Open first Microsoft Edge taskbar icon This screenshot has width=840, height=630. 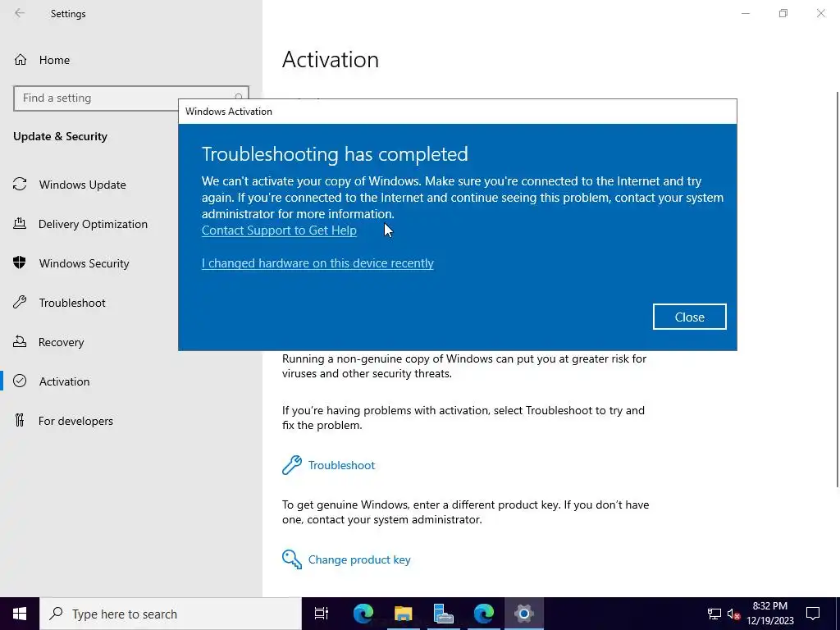pos(363,614)
